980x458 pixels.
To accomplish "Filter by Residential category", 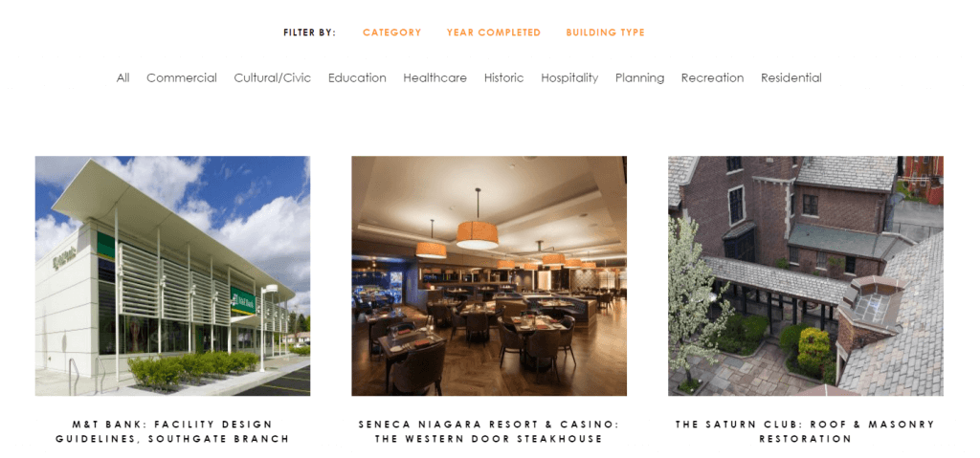I will 791,78.
